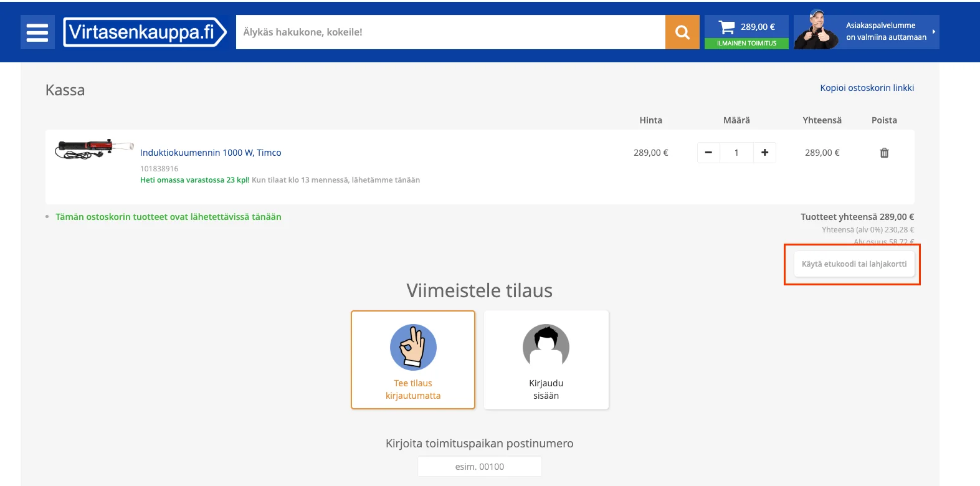Click the Määrä column header
Image resolution: width=980 pixels, height=486 pixels.
(x=736, y=120)
